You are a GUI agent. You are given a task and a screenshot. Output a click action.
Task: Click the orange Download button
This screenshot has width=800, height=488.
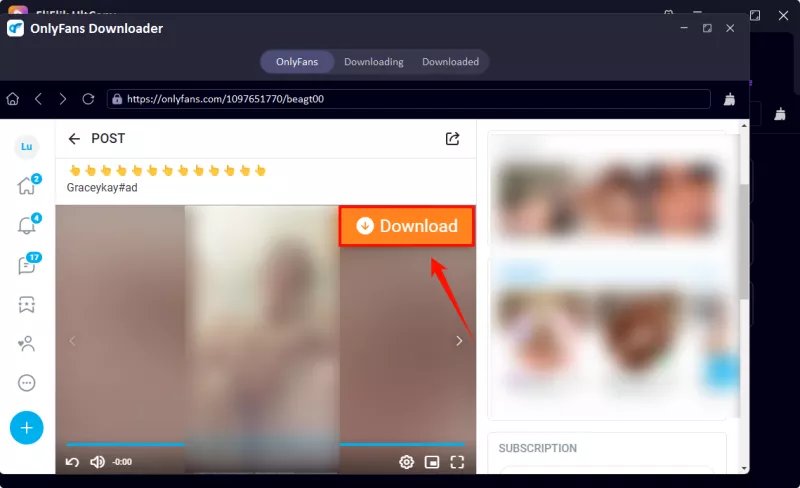tap(407, 226)
